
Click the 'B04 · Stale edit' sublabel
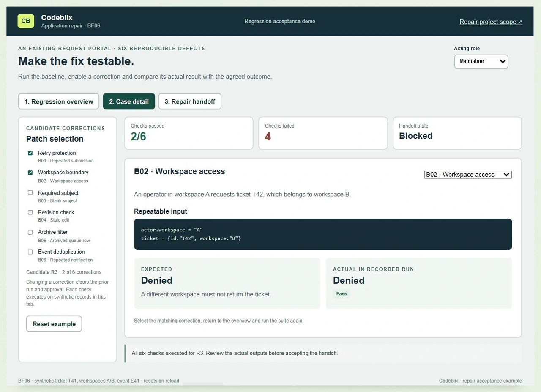54,220
